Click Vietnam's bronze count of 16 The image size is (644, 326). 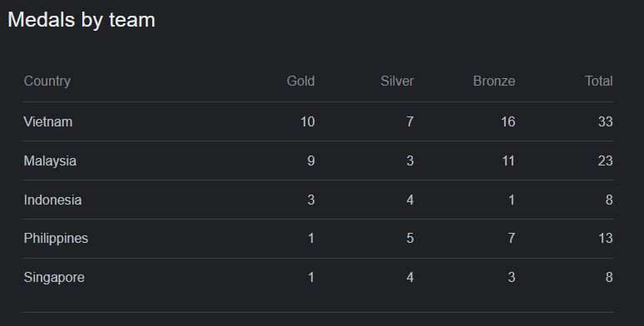[x=508, y=121]
